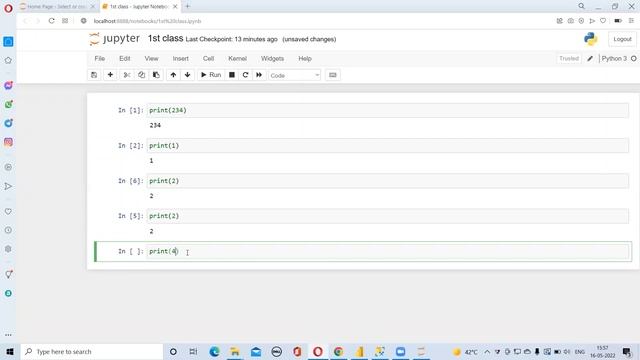Open the Windows Start menu
This screenshot has width=640, height=360.
pos(10,351)
